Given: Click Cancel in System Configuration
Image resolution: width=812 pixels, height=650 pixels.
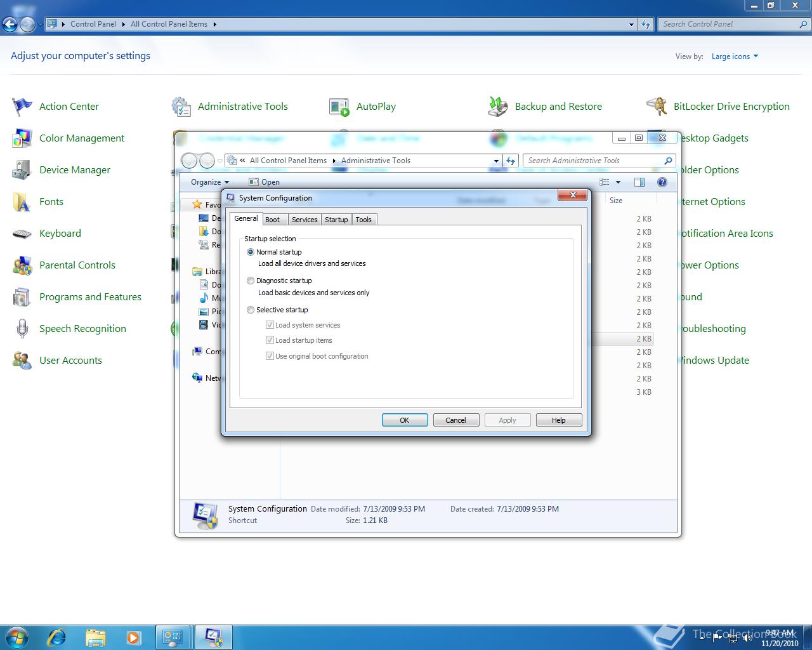Looking at the screenshot, I should pos(456,420).
